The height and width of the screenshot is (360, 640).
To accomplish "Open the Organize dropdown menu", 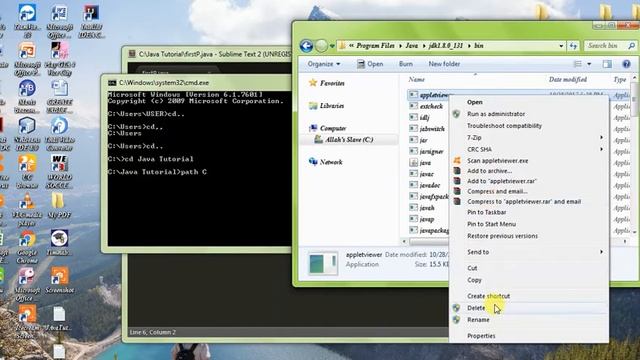I will pos(324,64).
